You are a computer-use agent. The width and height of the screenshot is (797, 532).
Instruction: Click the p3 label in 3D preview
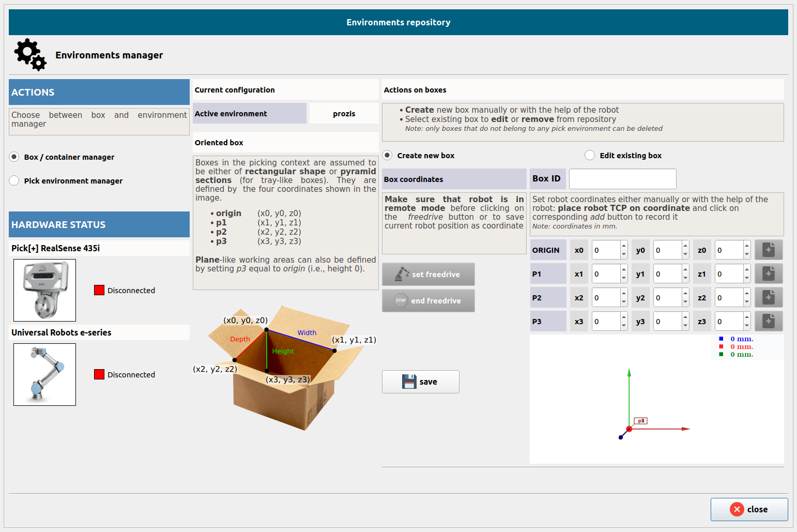coord(641,421)
